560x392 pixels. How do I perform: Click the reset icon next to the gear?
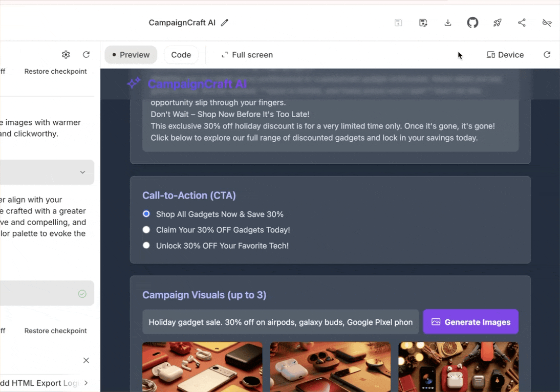(x=86, y=55)
